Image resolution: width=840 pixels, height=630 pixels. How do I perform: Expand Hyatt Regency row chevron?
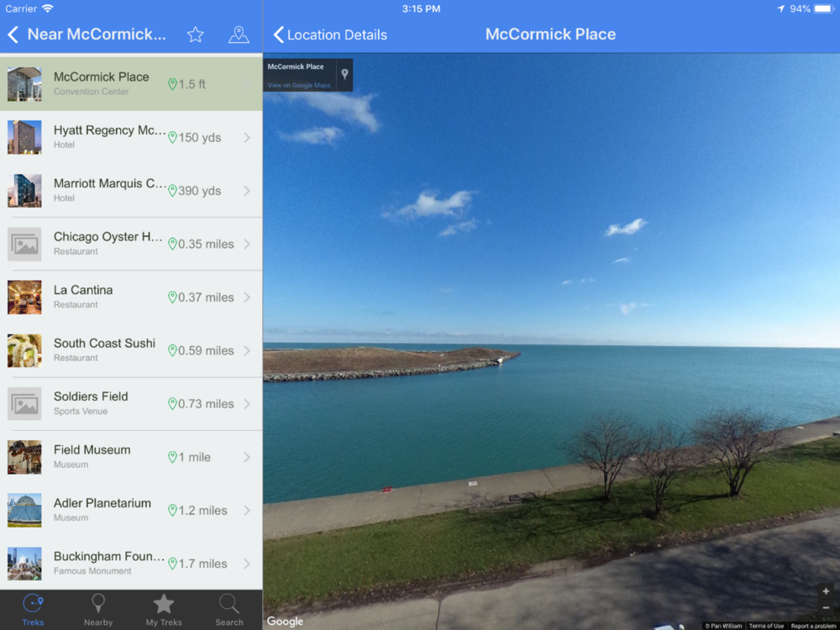[x=247, y=138]
